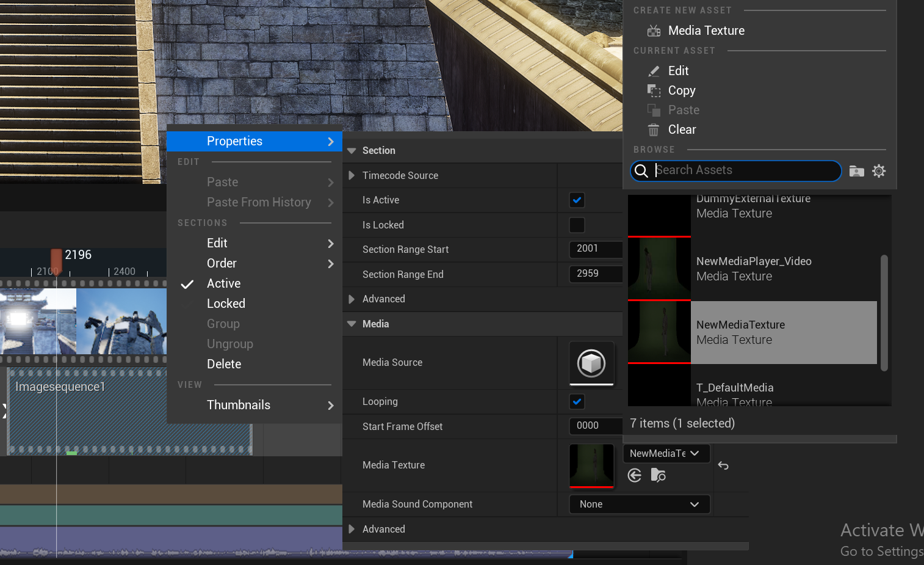Click the asset list vertical scrollbar
The width and height of the screenshot is (924, 565).
coord(884,313)
